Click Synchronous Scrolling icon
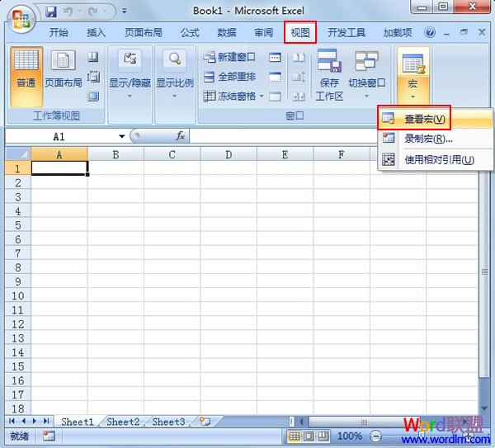 pos(299,77)
